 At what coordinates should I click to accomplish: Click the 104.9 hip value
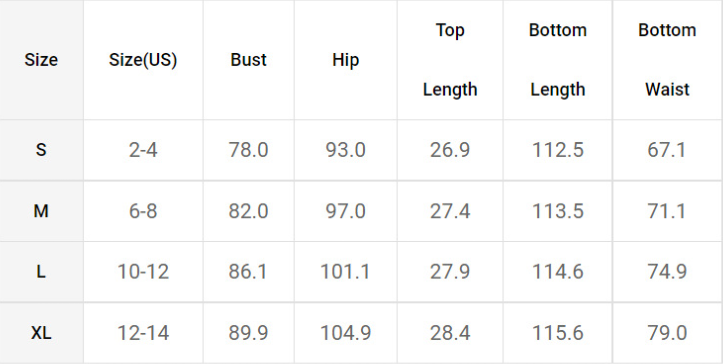pos(345,333)
